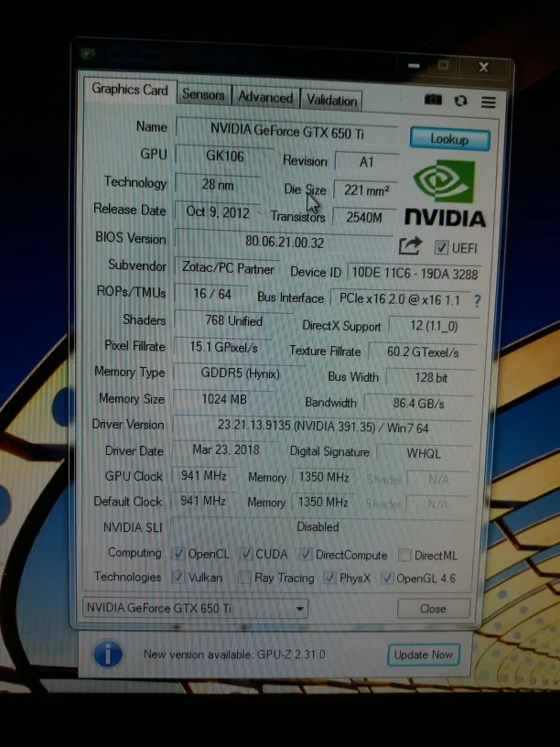Screen dimensions: 560x747
Task: Click the Digital Signature value WHQL
Action: point(424,453)
